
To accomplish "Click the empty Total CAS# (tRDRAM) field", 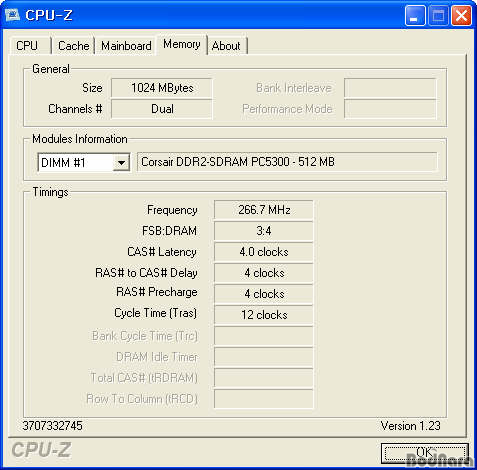I will pyautogui.click(x=264, y=378).
